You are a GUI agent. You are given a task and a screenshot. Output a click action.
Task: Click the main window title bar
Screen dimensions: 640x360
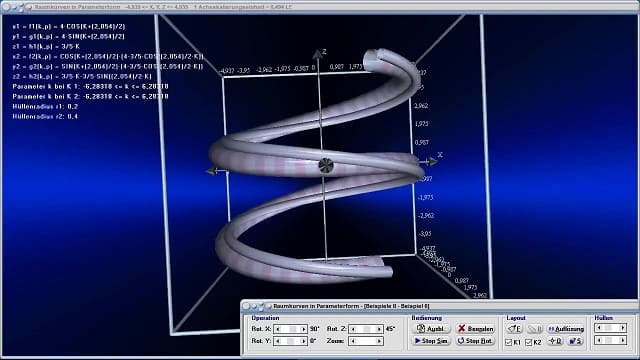tap(320, 7)
